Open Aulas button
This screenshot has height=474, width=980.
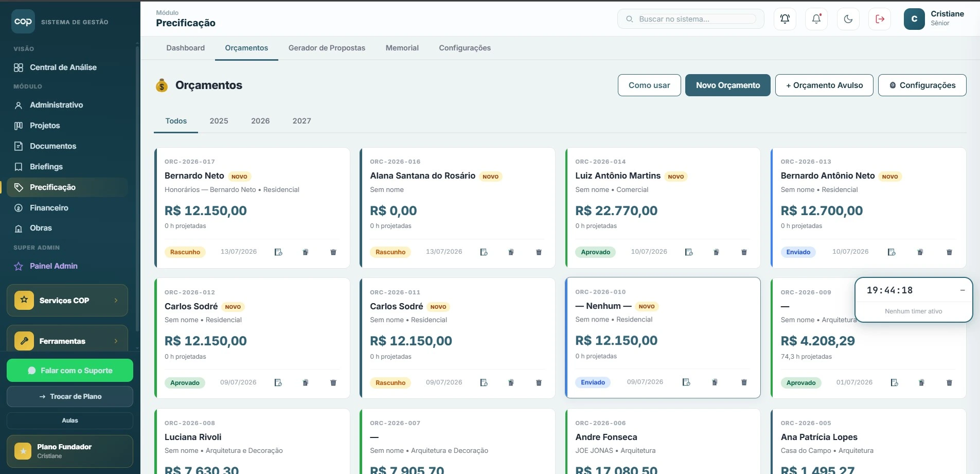tap(70, 420)
